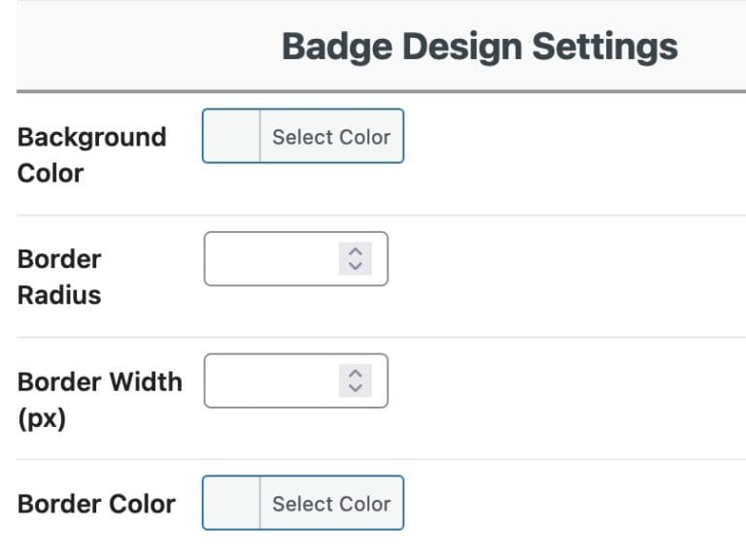
Task: Focus the Border Radius number field
Action: [x=270, y=258]
